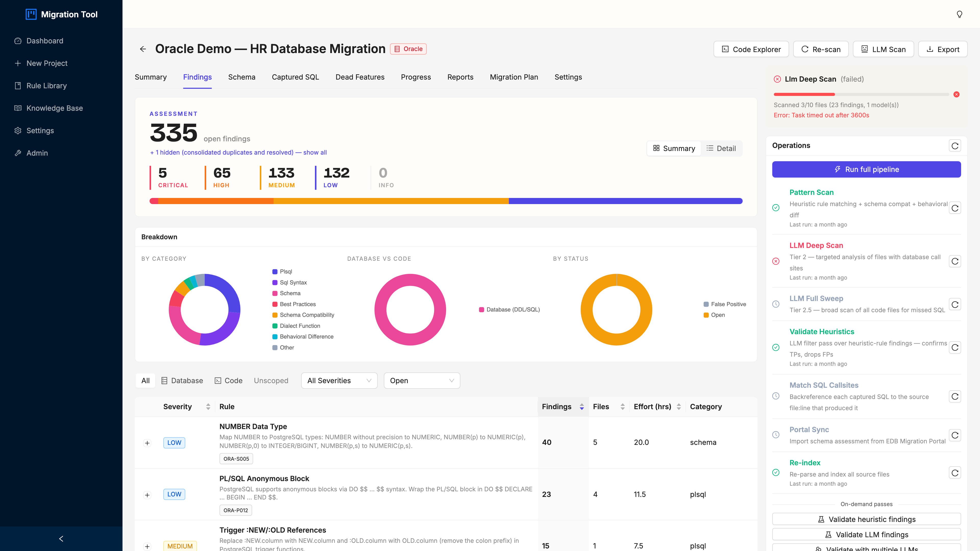Click the Oracle database tag
The image size is (980, 551).
[x=408, y=49]
